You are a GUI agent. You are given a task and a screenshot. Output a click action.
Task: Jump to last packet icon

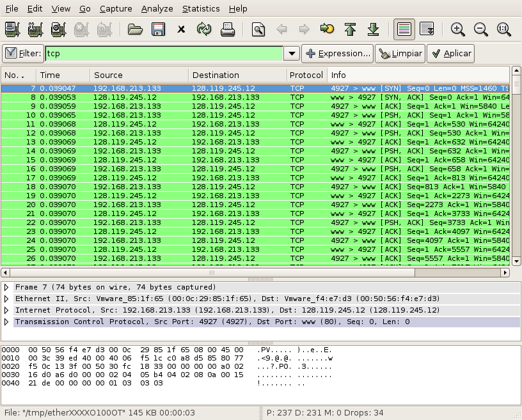pos(373,29)
